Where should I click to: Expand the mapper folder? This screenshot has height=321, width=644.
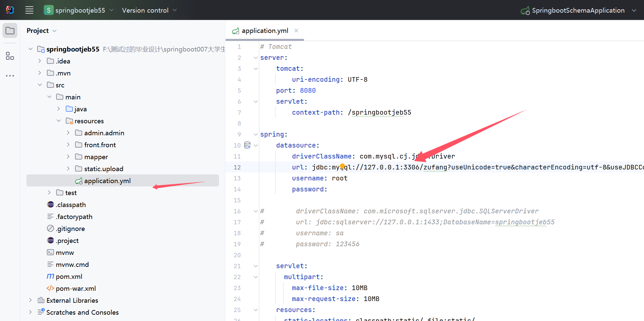click(x=68, y=157)
